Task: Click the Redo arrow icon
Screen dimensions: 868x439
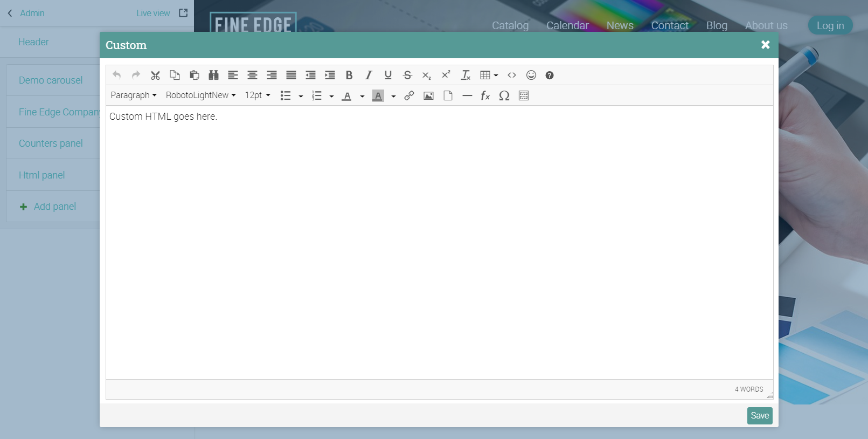Action: click(x=136, y=75)
